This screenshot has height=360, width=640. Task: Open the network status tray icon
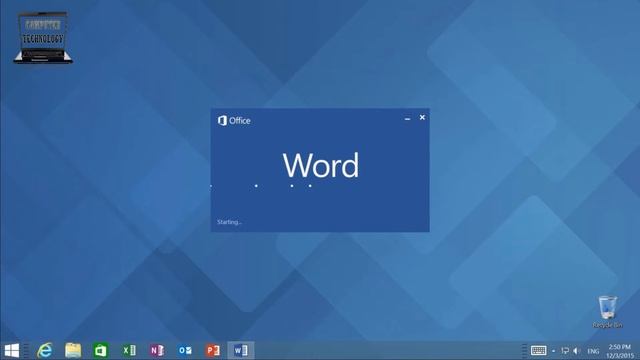[565, 351]
